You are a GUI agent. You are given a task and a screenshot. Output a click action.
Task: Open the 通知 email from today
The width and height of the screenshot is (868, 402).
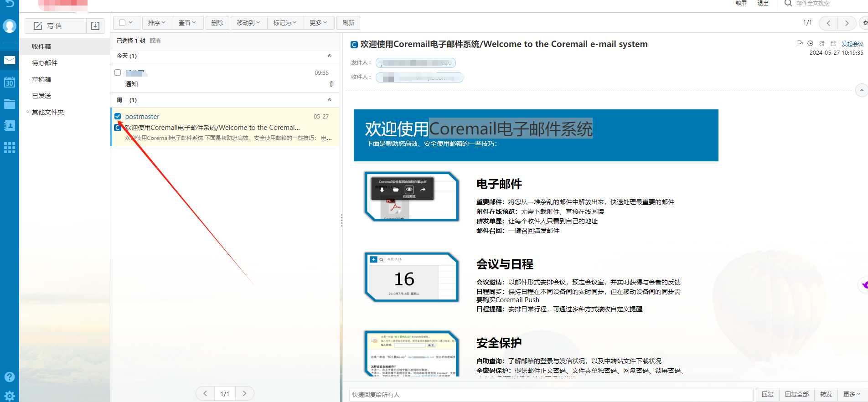tap(226, 78)
